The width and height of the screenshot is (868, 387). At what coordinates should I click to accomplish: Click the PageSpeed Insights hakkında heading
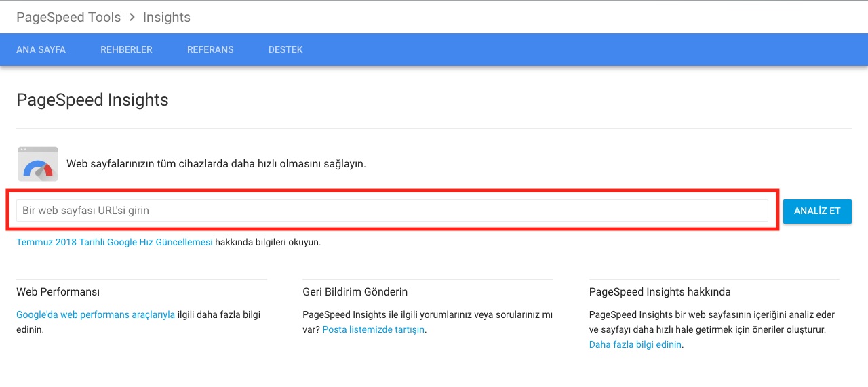(x=660, y=291)
